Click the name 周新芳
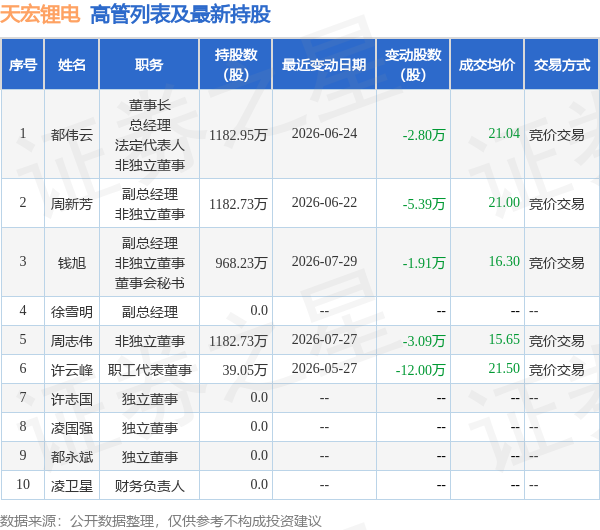The image size is (600, 530). pyautogui.click(x=72, y=204)
